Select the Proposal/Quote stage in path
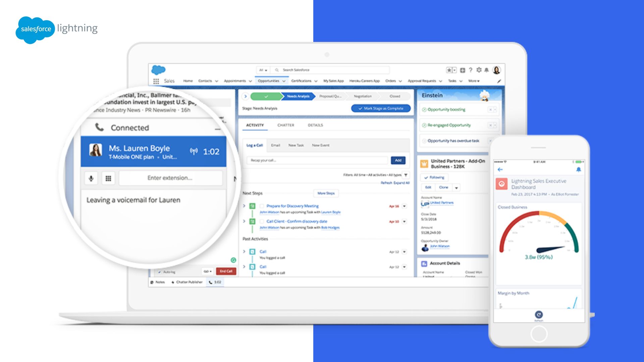Screen dimensions: 644x362 point(330,97)
